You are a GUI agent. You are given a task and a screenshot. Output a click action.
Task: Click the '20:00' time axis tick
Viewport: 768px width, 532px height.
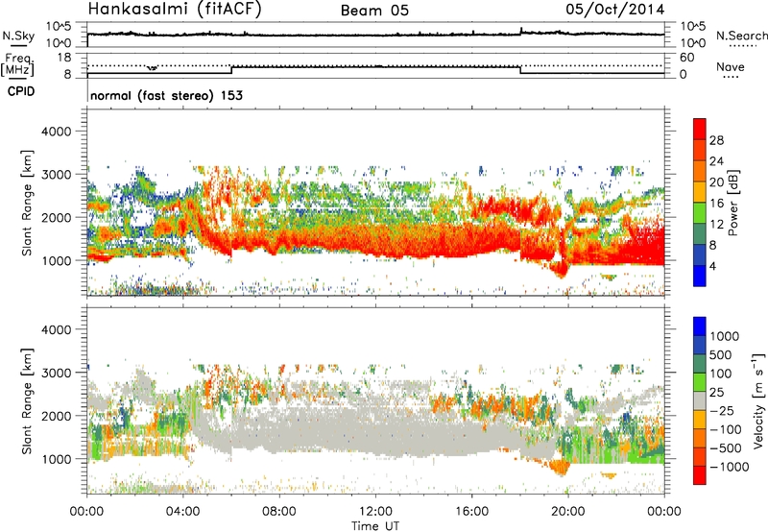567,512
